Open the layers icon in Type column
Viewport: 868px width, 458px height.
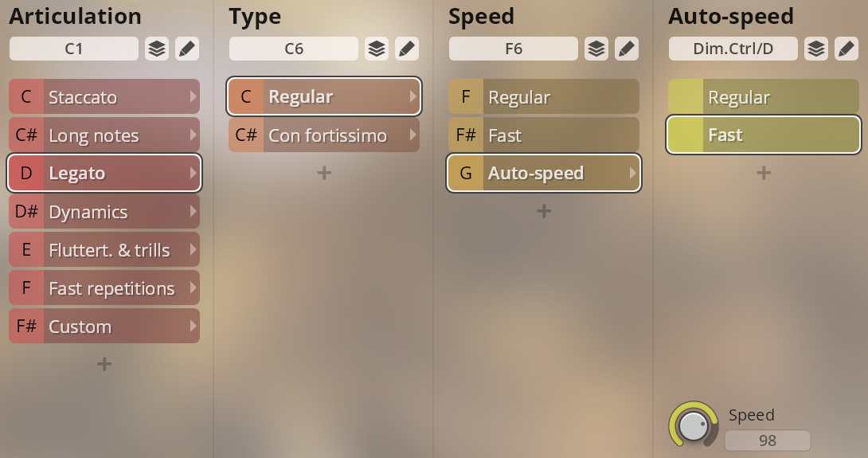[377, 49]
